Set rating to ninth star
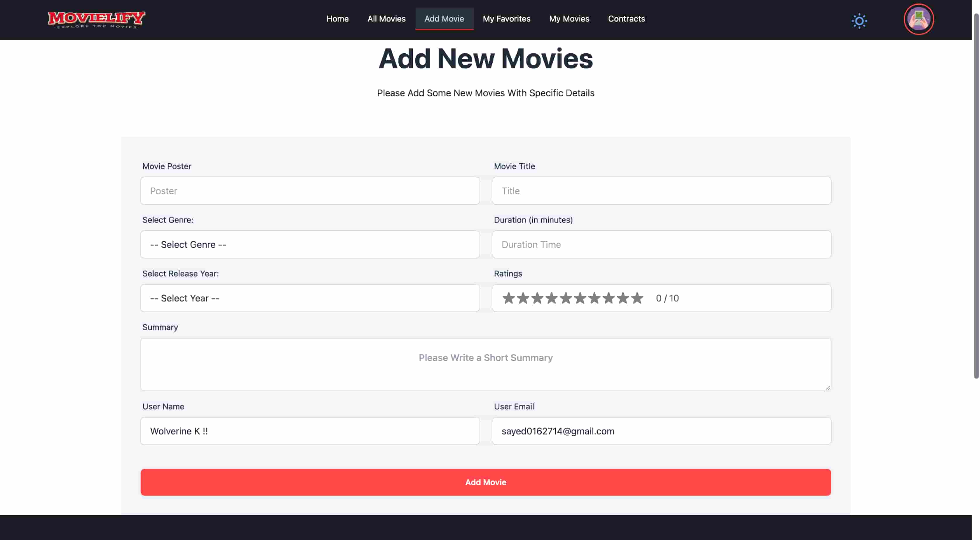980x540 pixels. point(623,298)
